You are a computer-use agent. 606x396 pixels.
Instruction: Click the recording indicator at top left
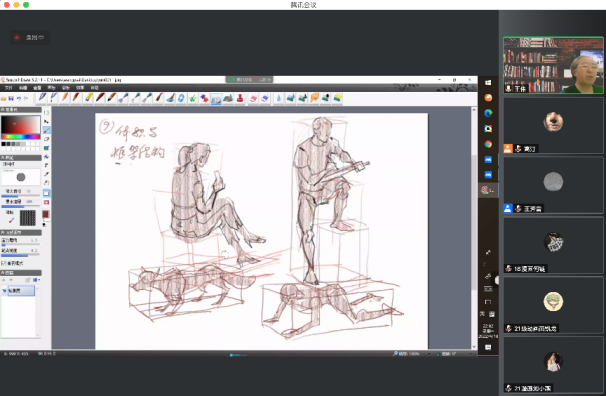coord(29,37)
